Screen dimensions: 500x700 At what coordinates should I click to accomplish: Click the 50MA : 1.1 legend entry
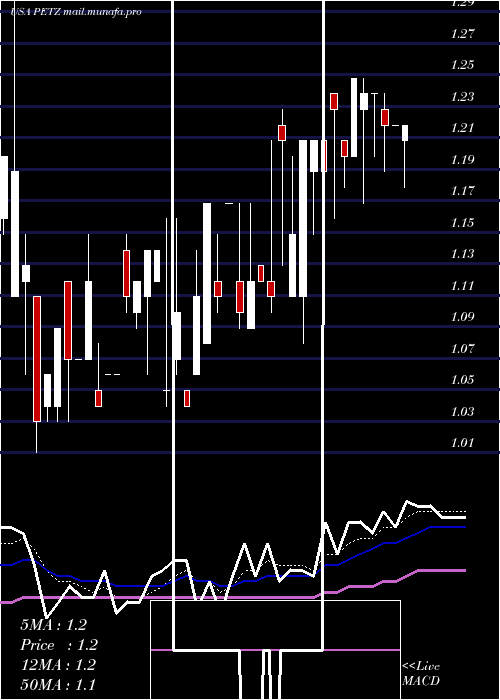point(58,685)
